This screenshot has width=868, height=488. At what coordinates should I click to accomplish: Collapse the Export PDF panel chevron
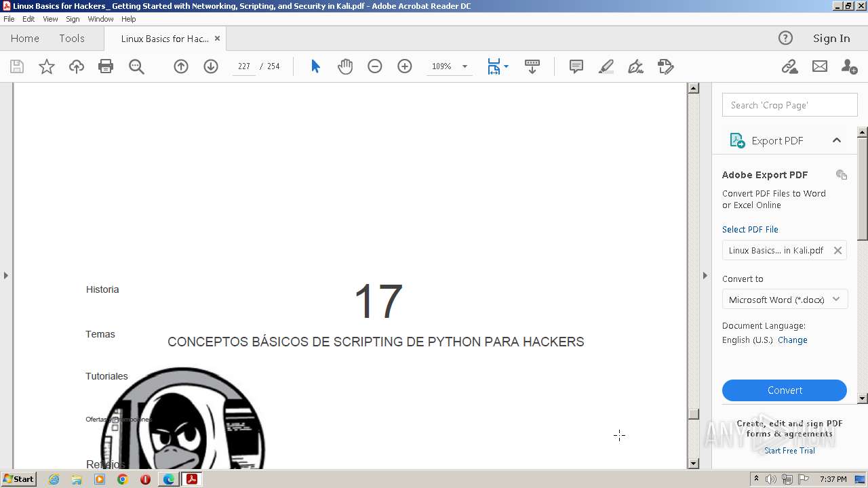pyautogui.click(x=836, y=140)
